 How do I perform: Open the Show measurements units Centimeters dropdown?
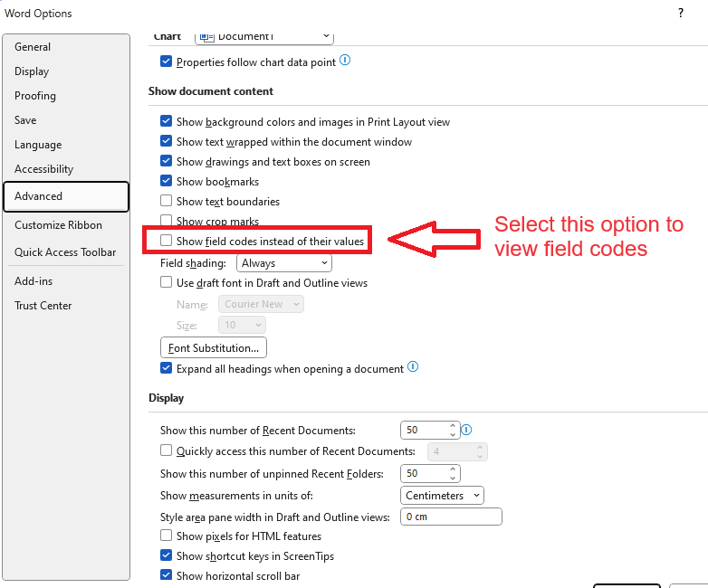click(x=442, y=496)
